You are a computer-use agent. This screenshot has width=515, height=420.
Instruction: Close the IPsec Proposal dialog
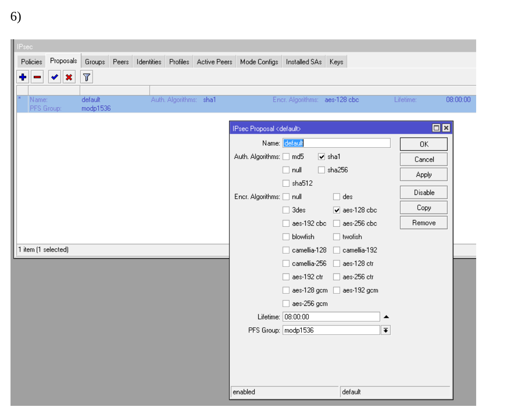tap(446, 128)
